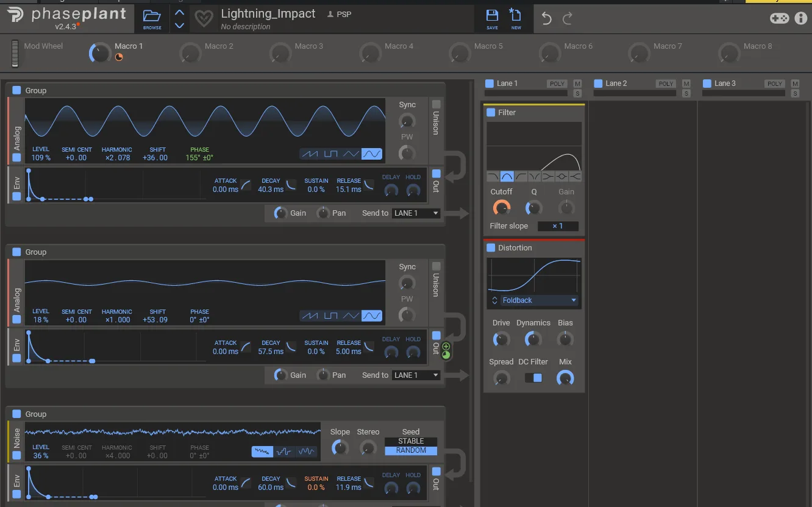Click the Lightning_Impact preset name
This screenshot has width=812, height=507.
pyautogui.click(x=268, y=13)
